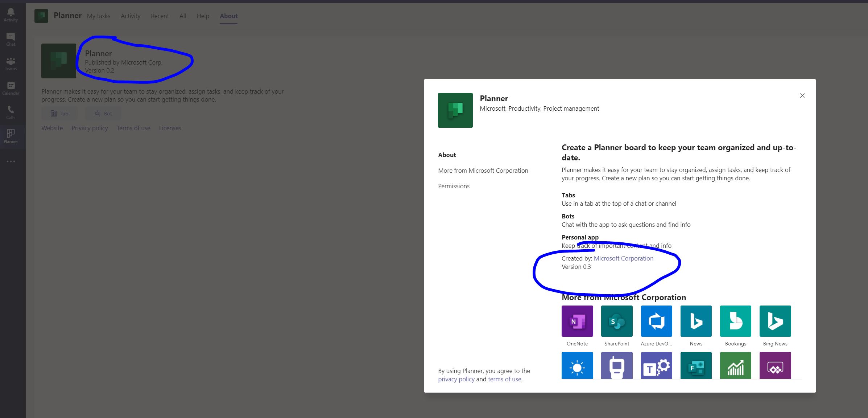The width and height of the screenshot is (868, 418).
Task: Select the Azure DevOps app icon
Action: click(x=656, y=321)
